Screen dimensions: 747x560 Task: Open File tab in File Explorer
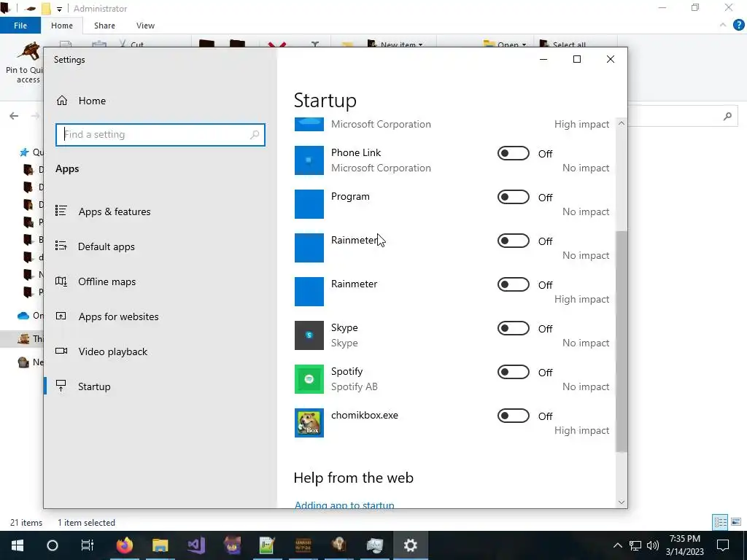20,26
